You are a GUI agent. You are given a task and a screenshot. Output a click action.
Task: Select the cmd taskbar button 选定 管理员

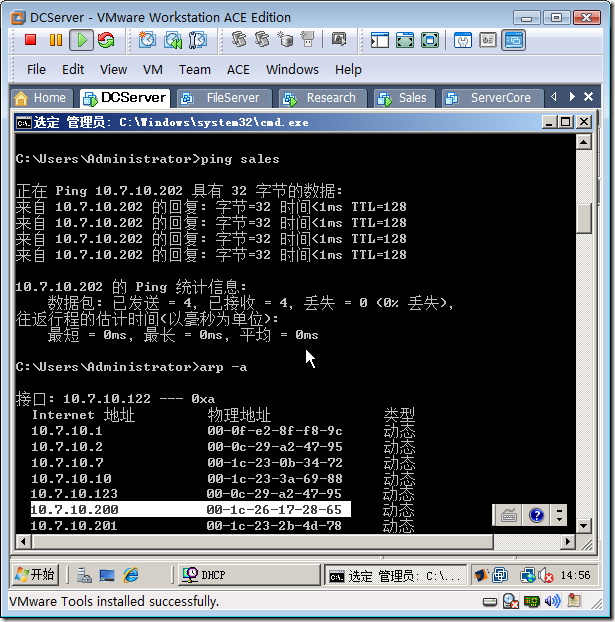(x=396, y=576)
